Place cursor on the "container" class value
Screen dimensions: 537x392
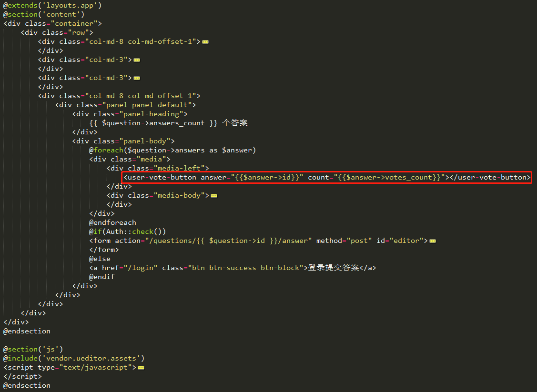pyautogui.click(x=74, y=24)
